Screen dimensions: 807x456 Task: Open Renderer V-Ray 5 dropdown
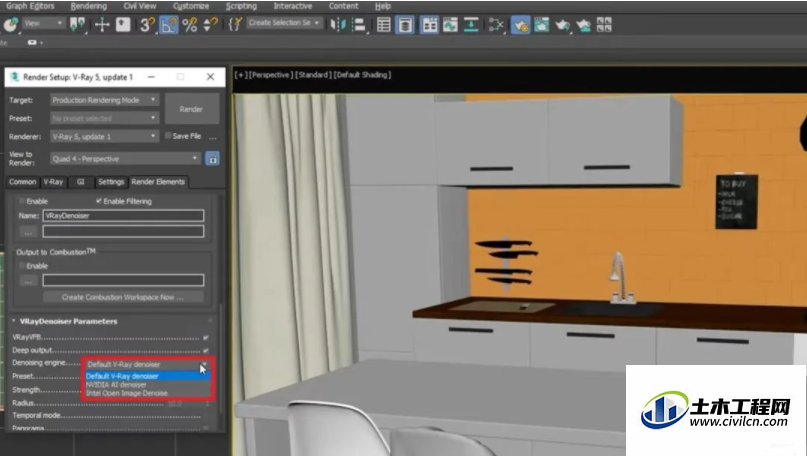104,136
